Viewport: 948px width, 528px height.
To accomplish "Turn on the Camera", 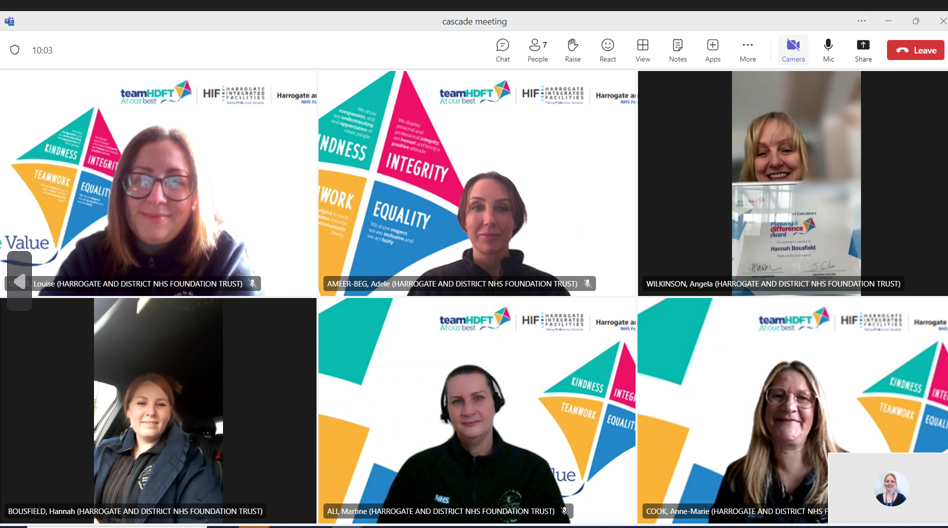I will point(792,50).
